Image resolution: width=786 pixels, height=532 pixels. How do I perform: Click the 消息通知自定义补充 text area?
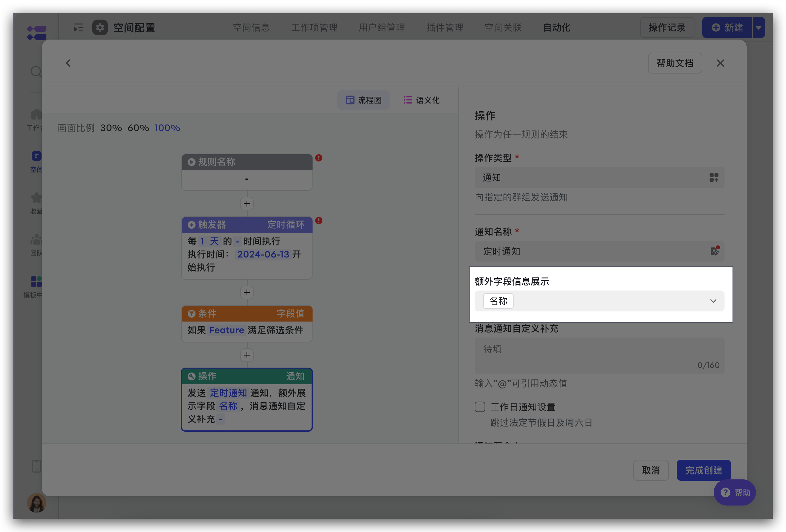(599, 356)
